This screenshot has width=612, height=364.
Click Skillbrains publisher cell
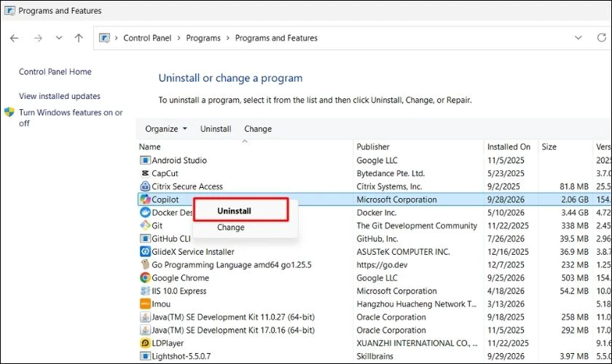374,356
